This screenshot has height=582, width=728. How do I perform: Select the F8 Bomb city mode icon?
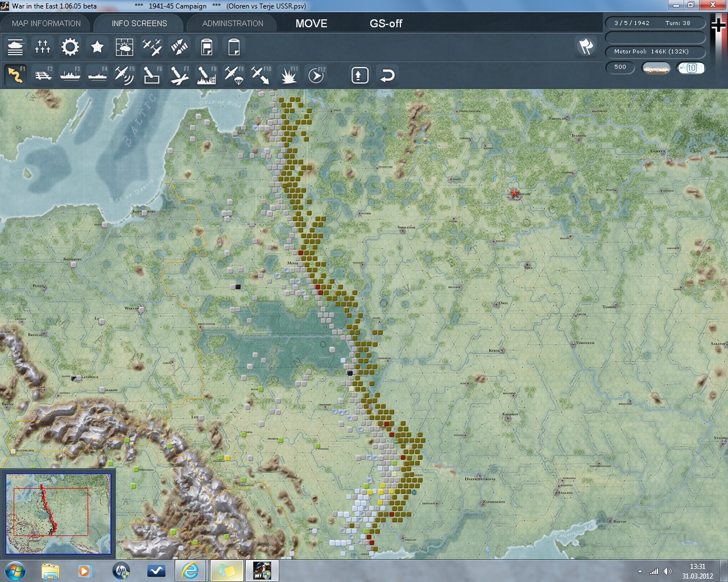[x=206, y=75]
